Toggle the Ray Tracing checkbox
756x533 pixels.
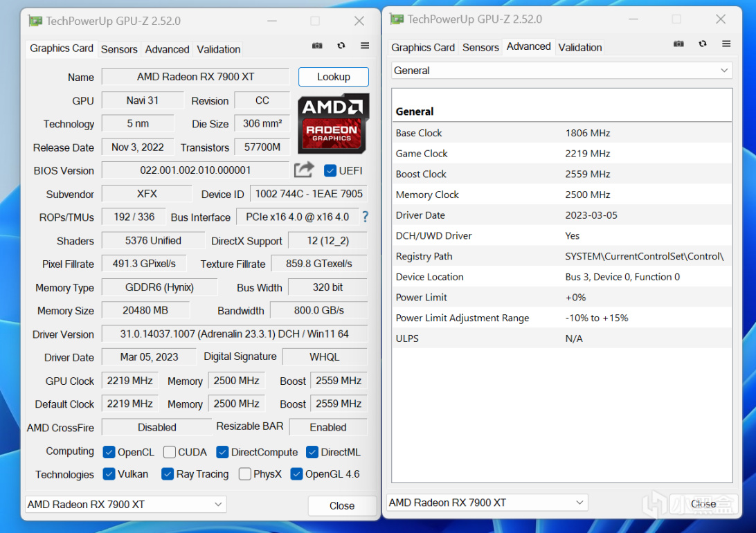168,474
